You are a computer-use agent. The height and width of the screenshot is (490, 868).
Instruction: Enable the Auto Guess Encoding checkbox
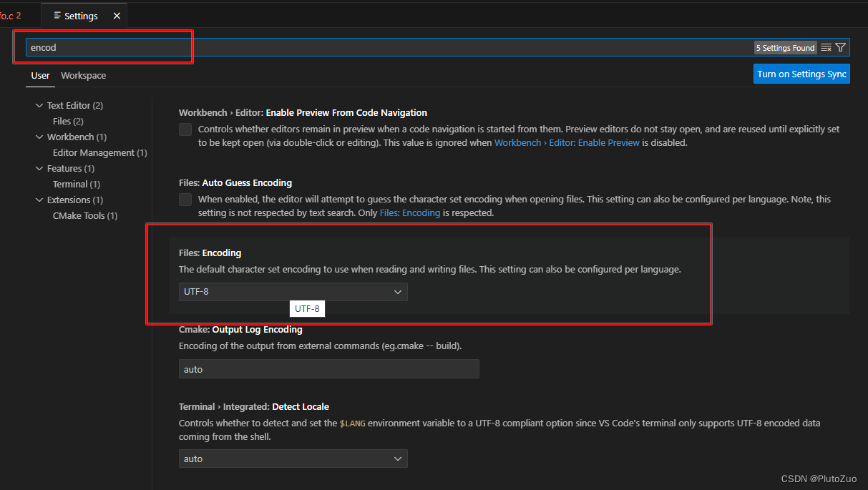[x=185, y=200]
